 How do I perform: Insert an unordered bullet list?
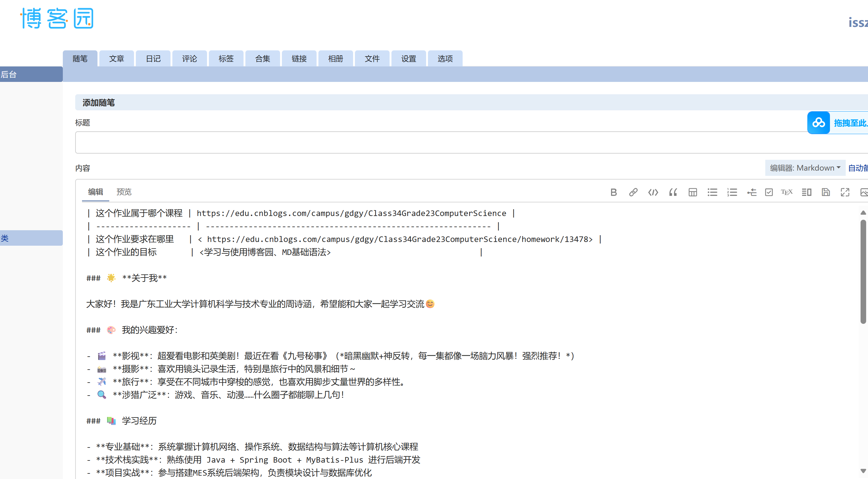pyautogui.click(x=712, y=192)
